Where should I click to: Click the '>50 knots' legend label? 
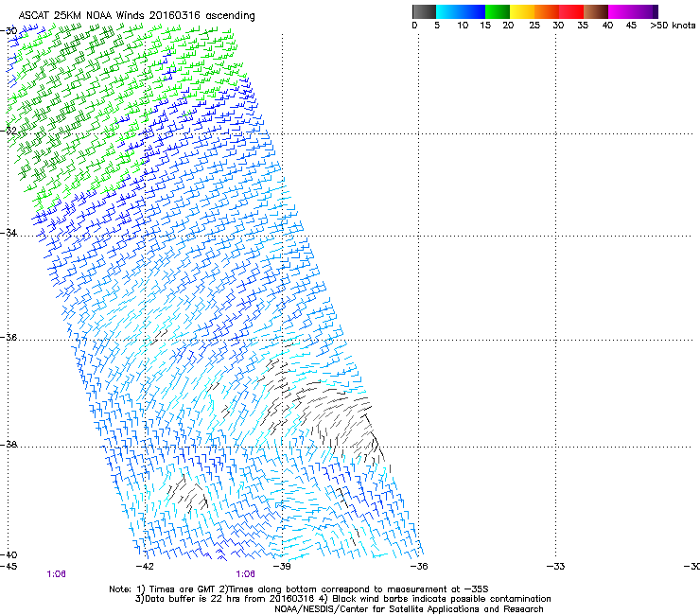pyautogui.click(x=673, y=26)
